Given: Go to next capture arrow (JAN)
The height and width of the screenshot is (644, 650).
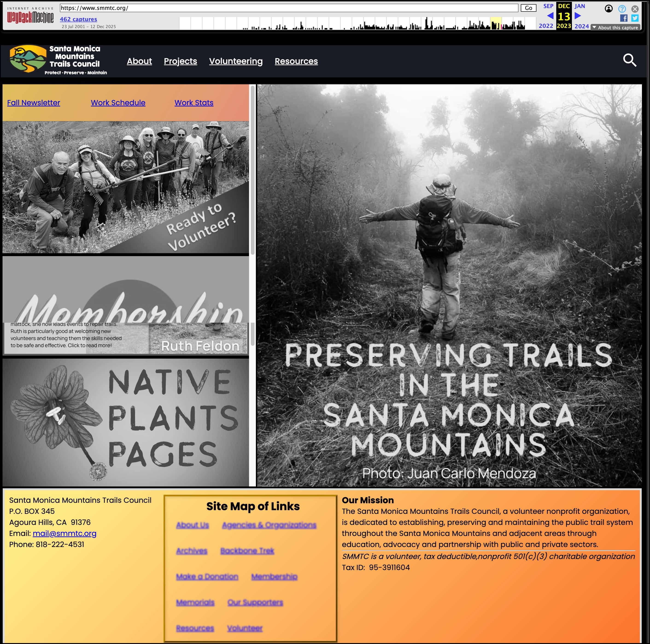Looking at the screenshot, I should (x=578, y=16).
